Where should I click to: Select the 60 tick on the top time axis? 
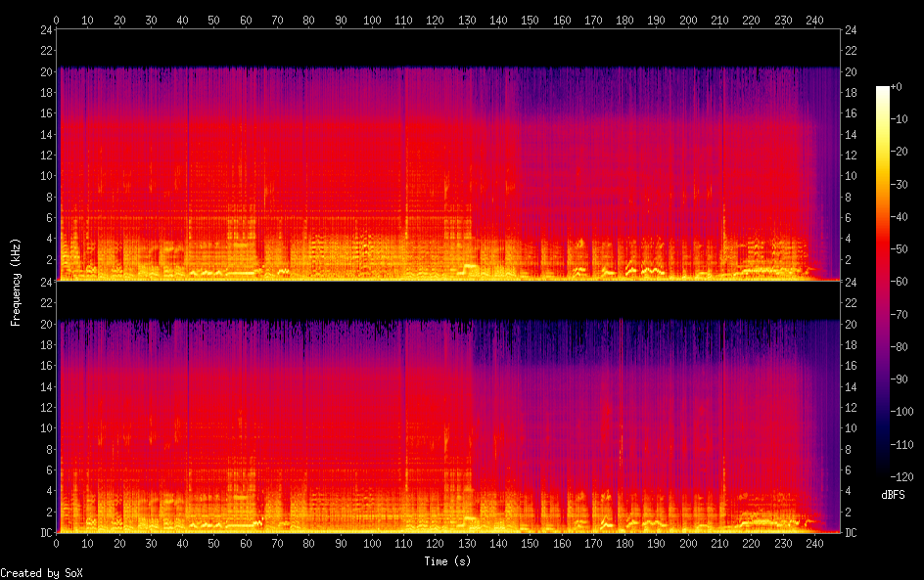click(246, 20)
